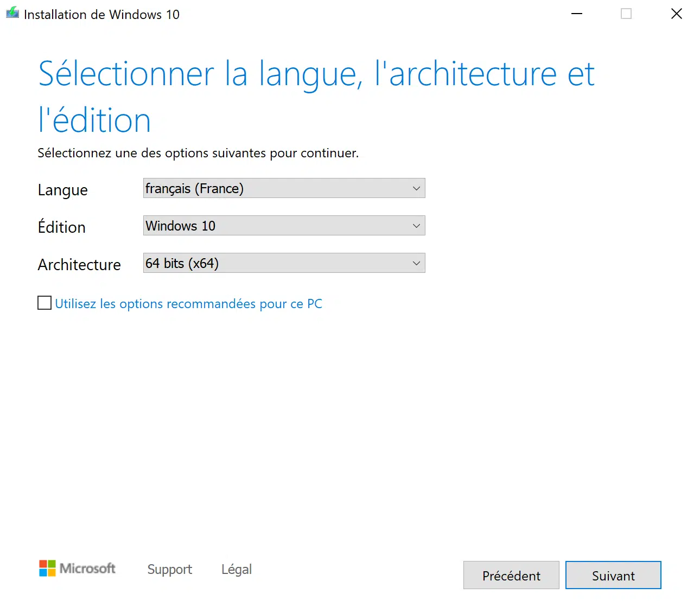
Task: Click the Microsoft logo in the footer
Action: [x=77, y=569]
